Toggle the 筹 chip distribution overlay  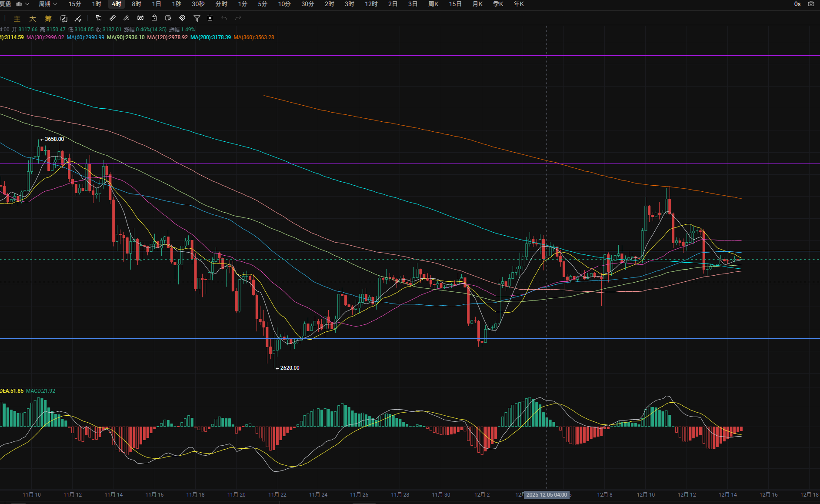[48, 18]
